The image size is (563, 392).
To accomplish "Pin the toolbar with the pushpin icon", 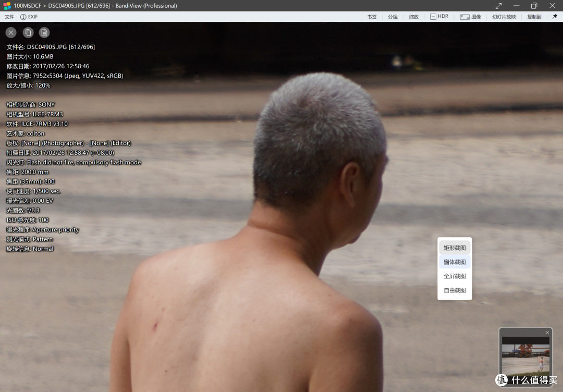I will coord(555,17).
